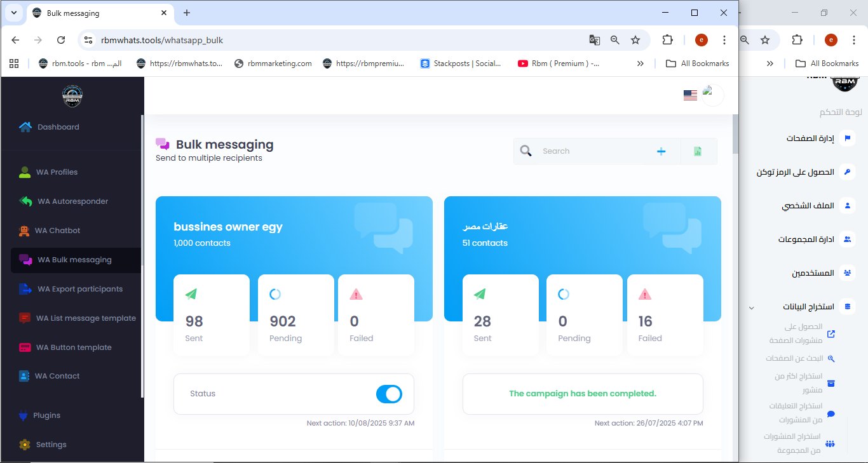Screen dimensions: 868x463
Task: Open WA Chatbot section
Action: (57, 231)
